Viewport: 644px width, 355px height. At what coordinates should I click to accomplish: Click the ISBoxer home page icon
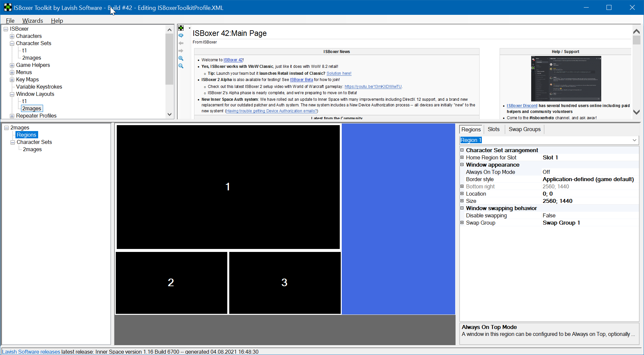point(181,28)
